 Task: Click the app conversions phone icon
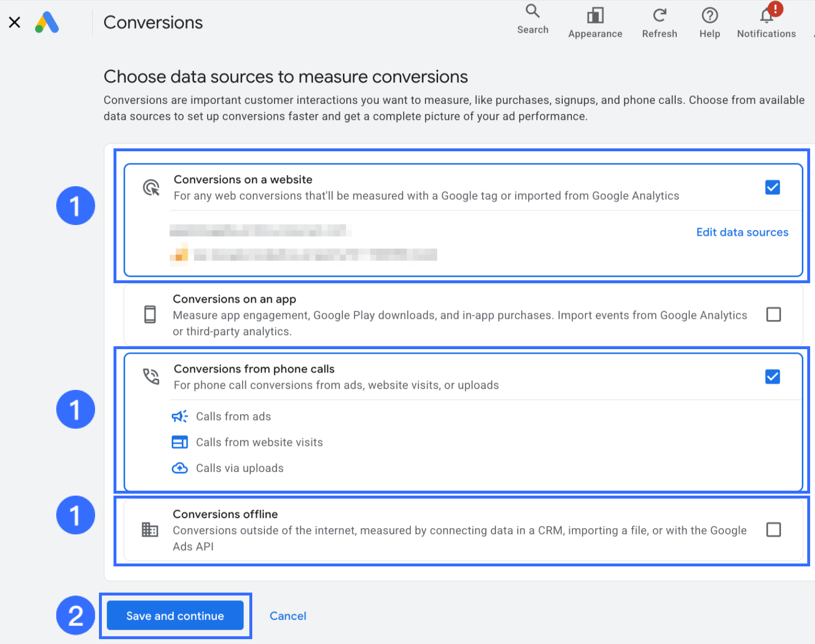(x=150, y=314)
